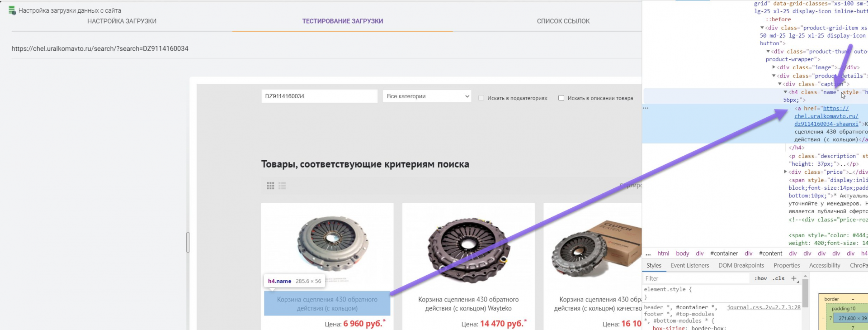This screenshot has width=868, height=330.
Task: Check 'Искать в подкатегориях' option
Action: coord(481,98)
